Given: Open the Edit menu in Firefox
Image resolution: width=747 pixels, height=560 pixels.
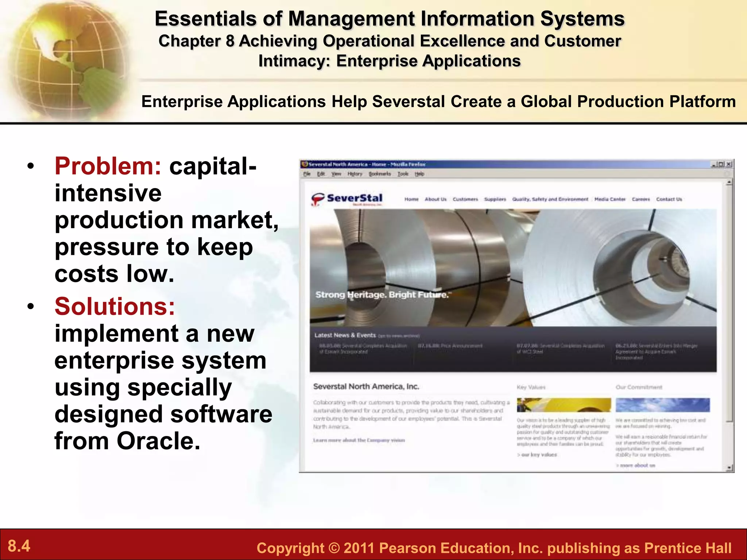Looking at the screenshot, I should [x=321, y=174].
